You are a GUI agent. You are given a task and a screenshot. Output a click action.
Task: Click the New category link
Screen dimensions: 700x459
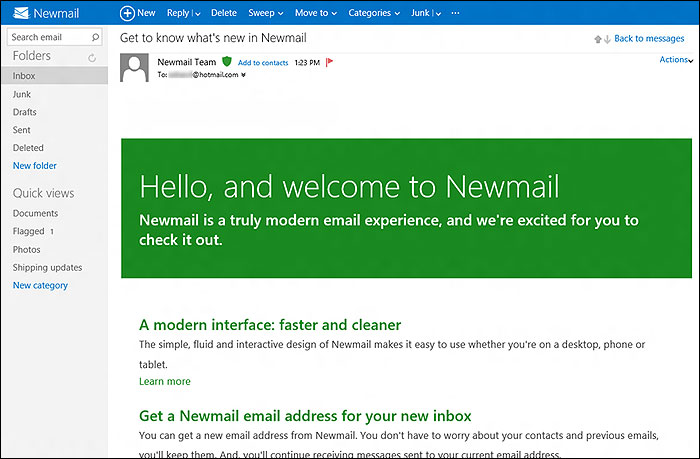[40, 285]
